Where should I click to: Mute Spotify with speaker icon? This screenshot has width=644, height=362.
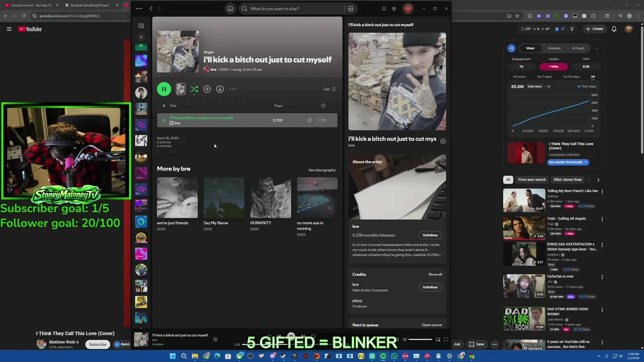(404, 339)
